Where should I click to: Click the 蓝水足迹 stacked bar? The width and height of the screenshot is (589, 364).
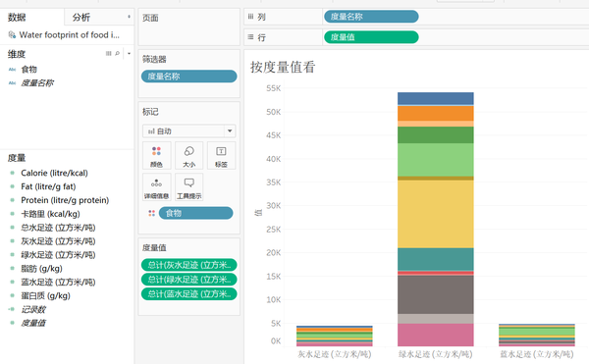click(537, 335)
